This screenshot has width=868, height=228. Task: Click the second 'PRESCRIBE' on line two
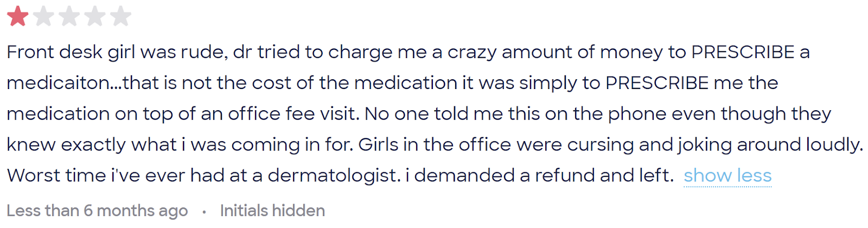pyautogui.click(x=657, y=83)
